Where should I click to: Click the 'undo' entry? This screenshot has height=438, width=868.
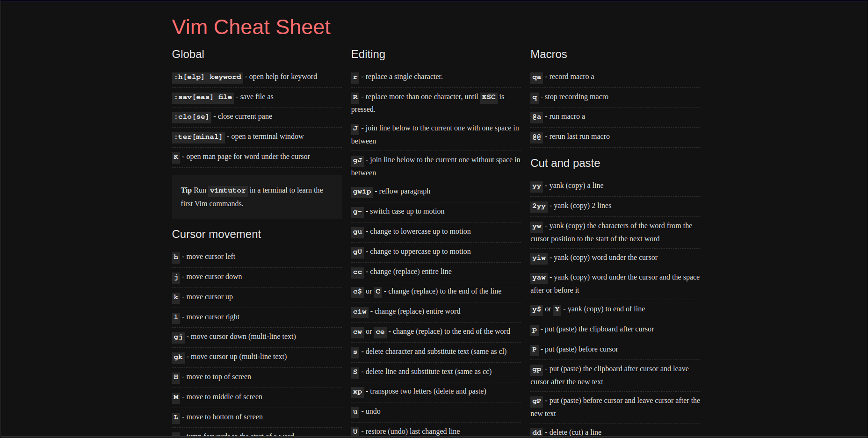click(x=373, y=411)
